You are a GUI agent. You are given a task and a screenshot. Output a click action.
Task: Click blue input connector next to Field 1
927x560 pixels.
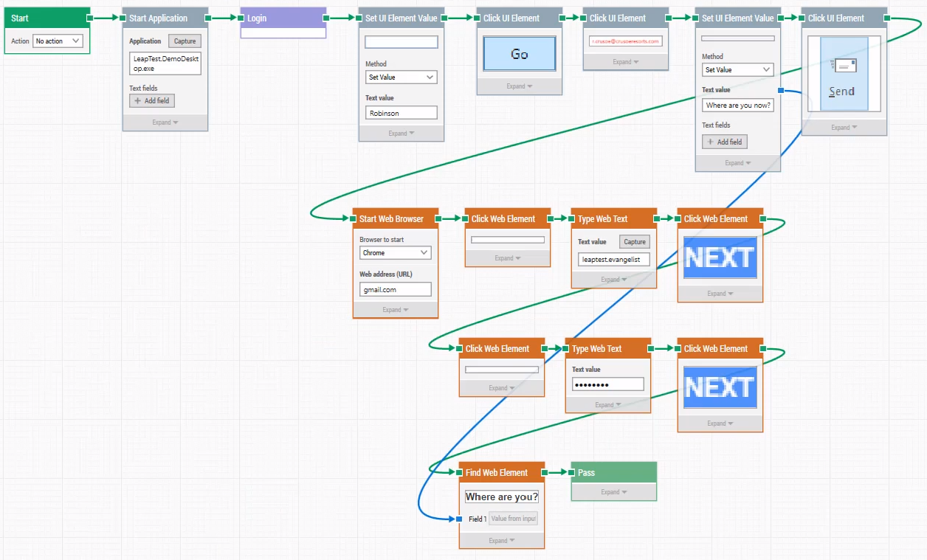tap(459, 519)
